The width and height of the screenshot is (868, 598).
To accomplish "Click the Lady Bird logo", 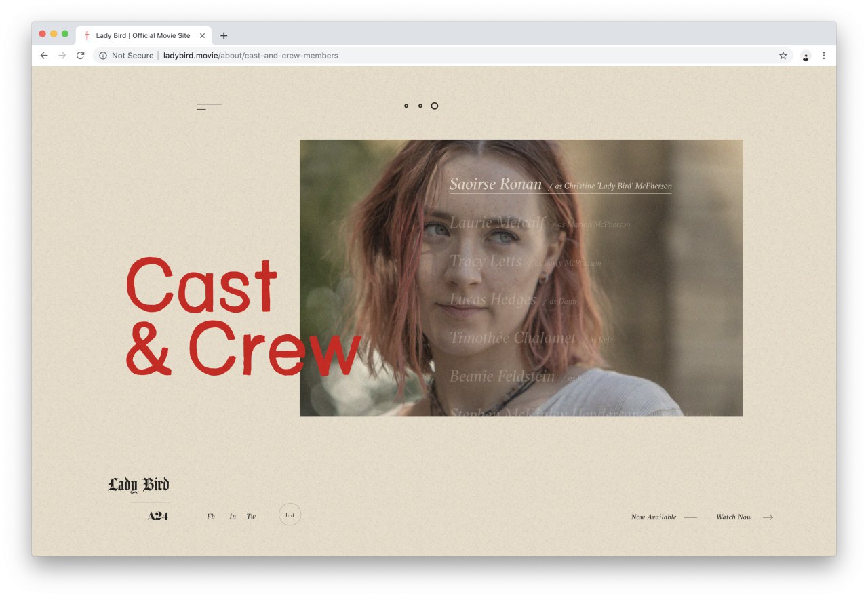I will click(x=139, y=484).
